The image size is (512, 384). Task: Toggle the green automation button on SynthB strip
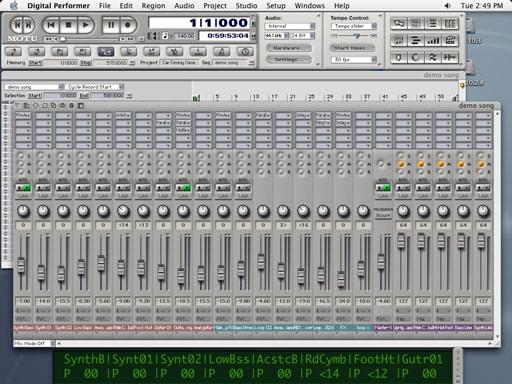[27, 188]
